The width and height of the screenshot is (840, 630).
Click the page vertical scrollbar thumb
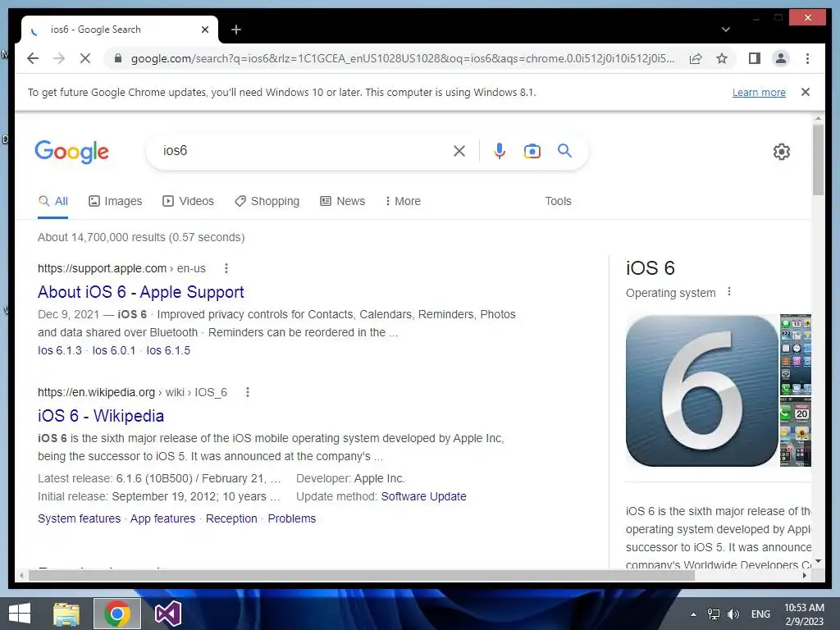tap(818, 160)
